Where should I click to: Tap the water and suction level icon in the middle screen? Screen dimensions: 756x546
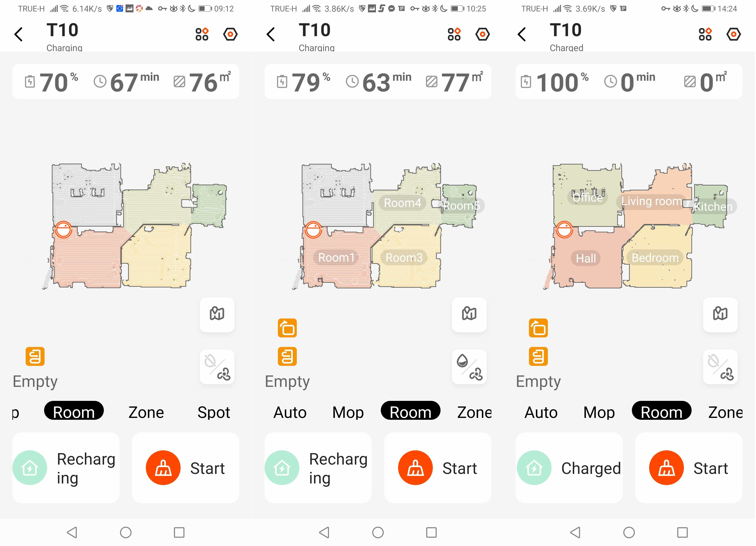469,367
